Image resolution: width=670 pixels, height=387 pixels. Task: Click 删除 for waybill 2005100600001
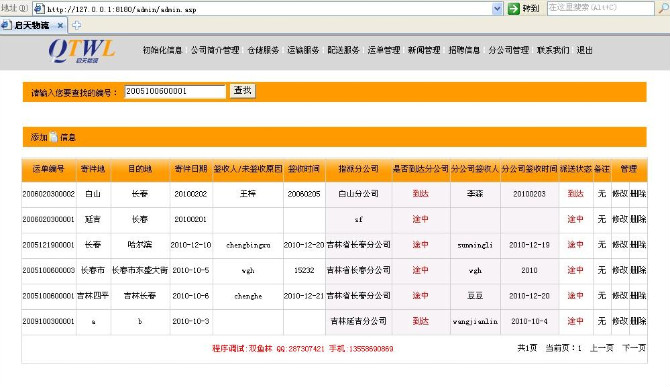(x=638, y=296)
